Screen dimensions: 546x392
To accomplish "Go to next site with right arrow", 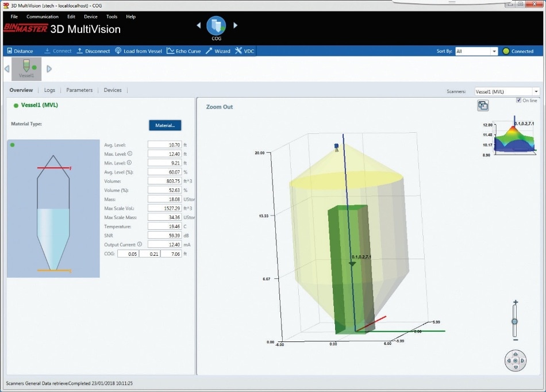I will [x=236, y=25].
